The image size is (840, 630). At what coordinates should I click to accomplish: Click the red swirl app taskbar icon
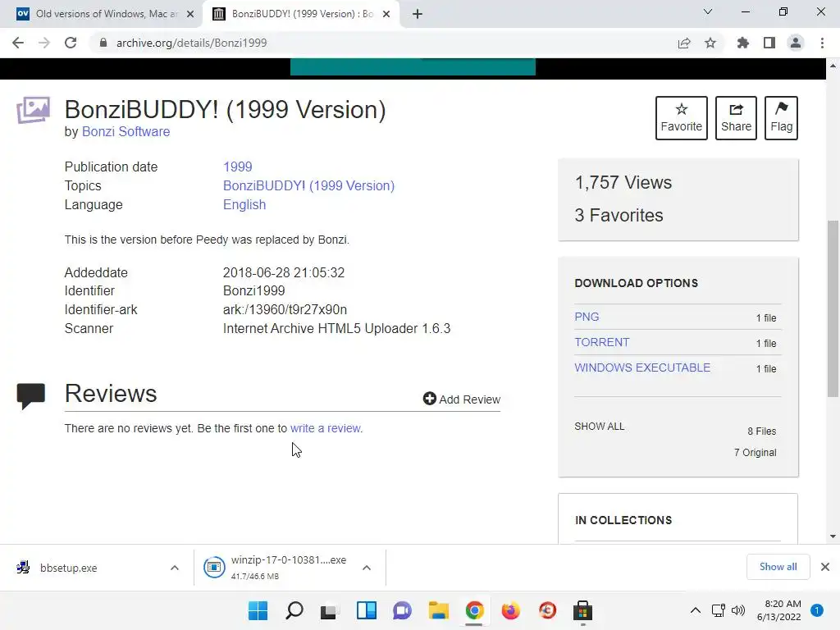coord(547,610)
